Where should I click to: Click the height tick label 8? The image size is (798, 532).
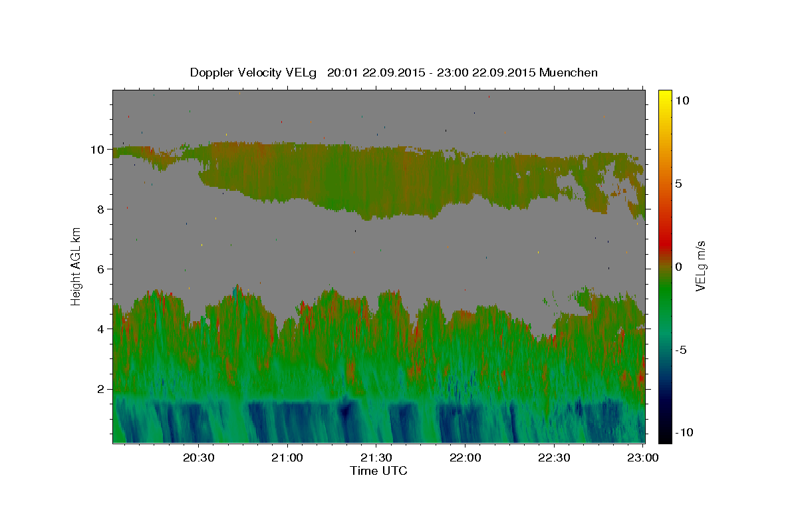(101, 209)
